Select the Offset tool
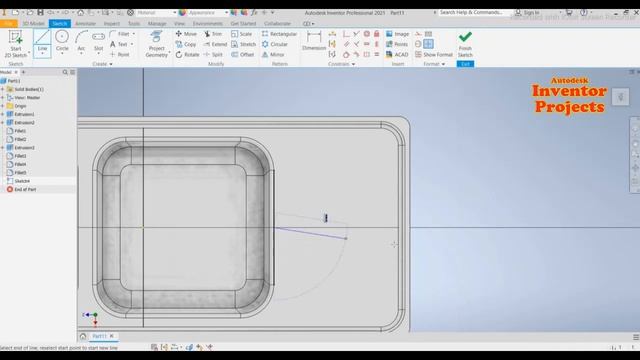The width and height of the screenshot is (640, 360). 243,54
